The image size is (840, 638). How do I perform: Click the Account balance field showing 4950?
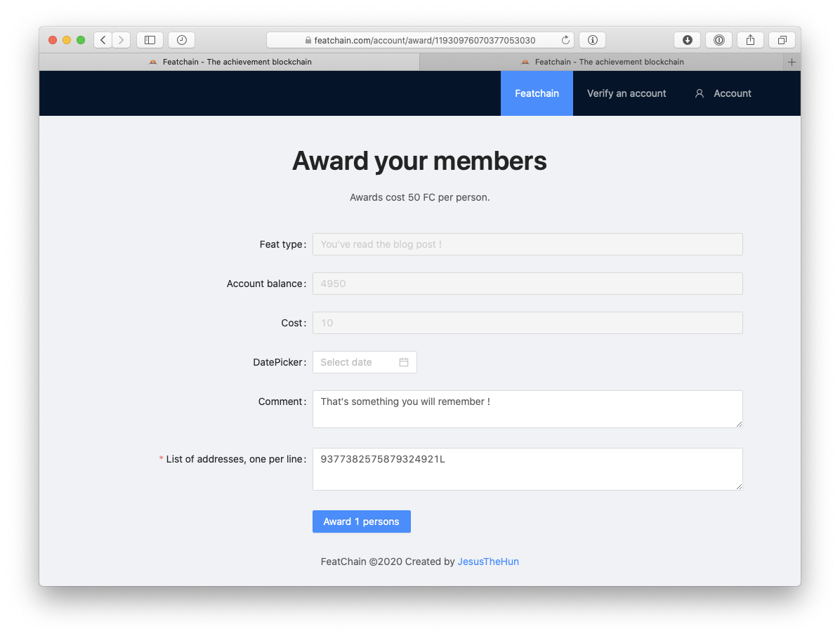527,284
